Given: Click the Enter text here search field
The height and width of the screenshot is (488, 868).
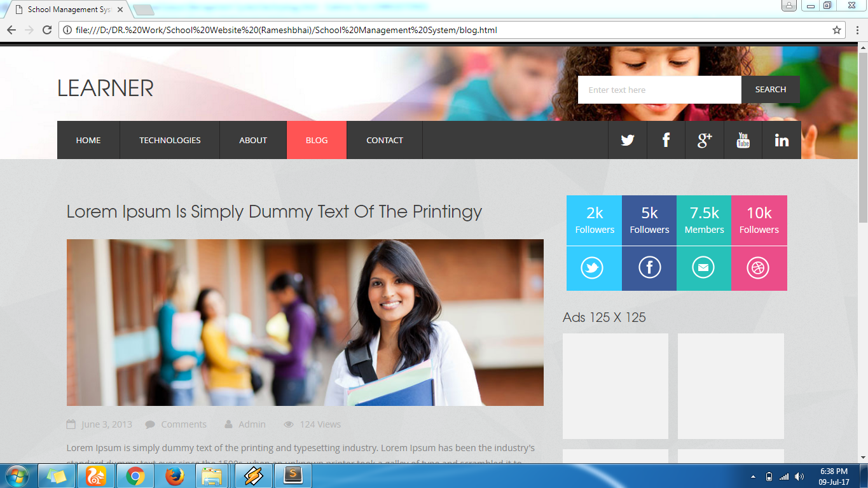Looking at the screenshot, I should (x=659, y=90).
